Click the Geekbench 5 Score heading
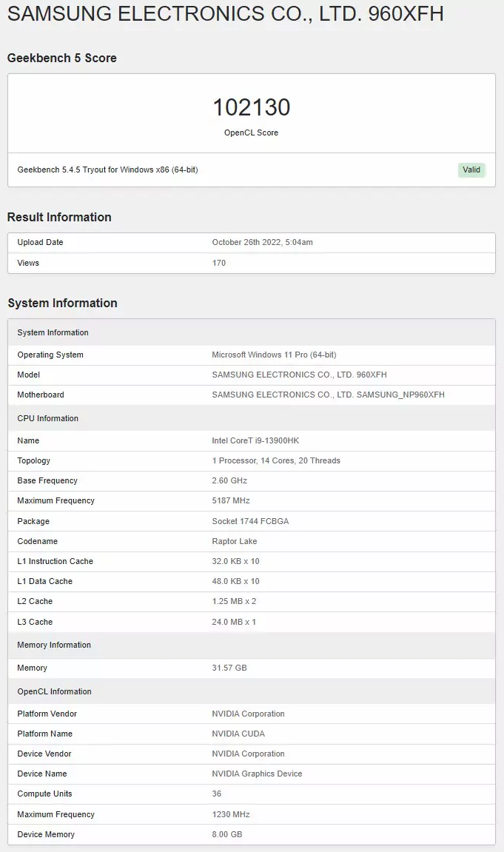The image size is (504, 852). tap(62, 58)
